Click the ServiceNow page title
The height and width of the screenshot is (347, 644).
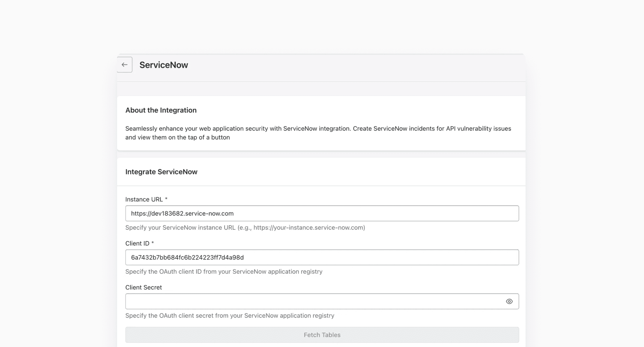[164, 65]
